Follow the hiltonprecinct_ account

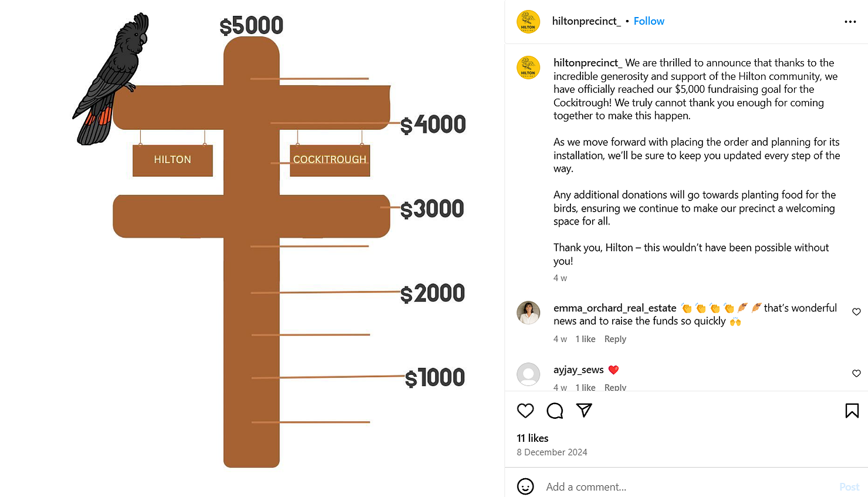649,21
